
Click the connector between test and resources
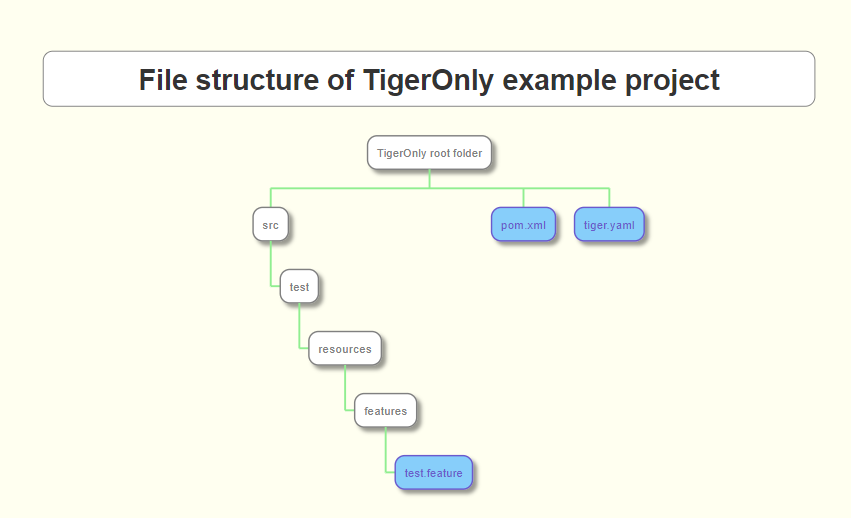(299, 326)
